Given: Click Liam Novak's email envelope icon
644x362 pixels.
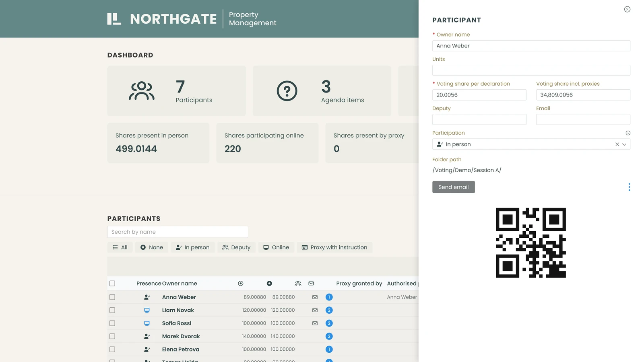Looking at the screenshot, I should 315,310.
